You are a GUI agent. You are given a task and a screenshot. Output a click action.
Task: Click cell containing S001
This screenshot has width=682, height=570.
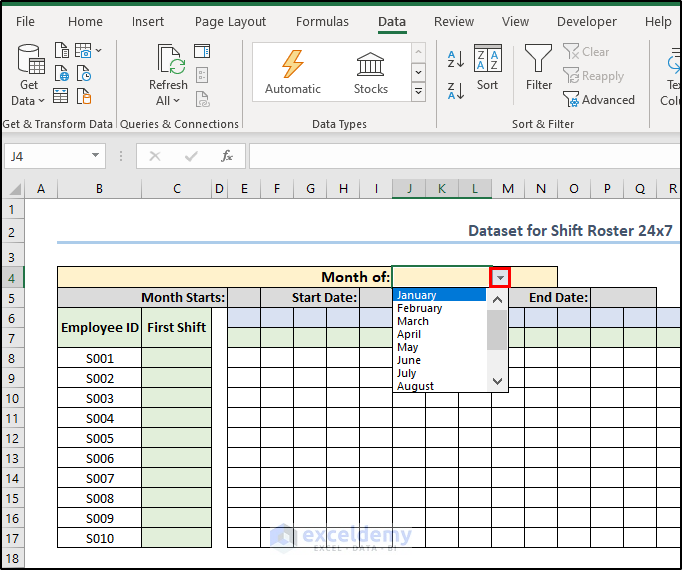tap(100, 359)
